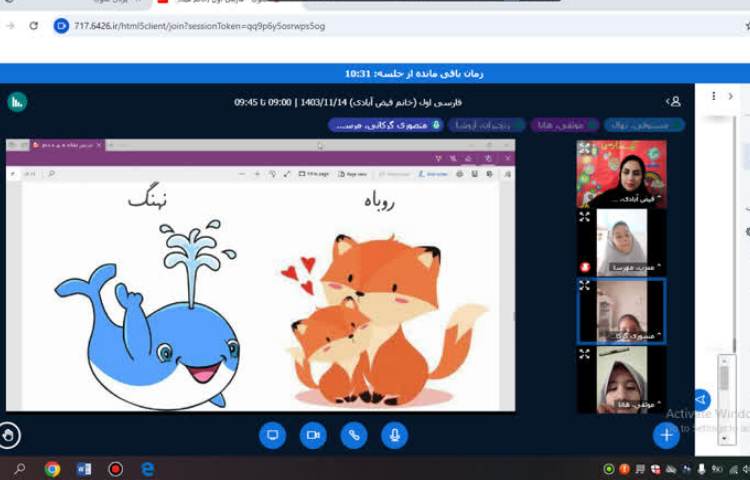This screenshot has width=750, height=480.
Task: Toggle the users list panel icon
Action: [673, 101]
